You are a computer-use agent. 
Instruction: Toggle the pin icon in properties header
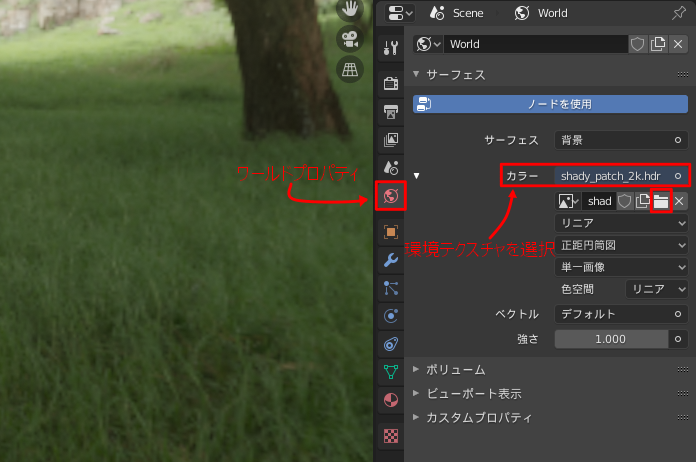[x=678, y=13]
